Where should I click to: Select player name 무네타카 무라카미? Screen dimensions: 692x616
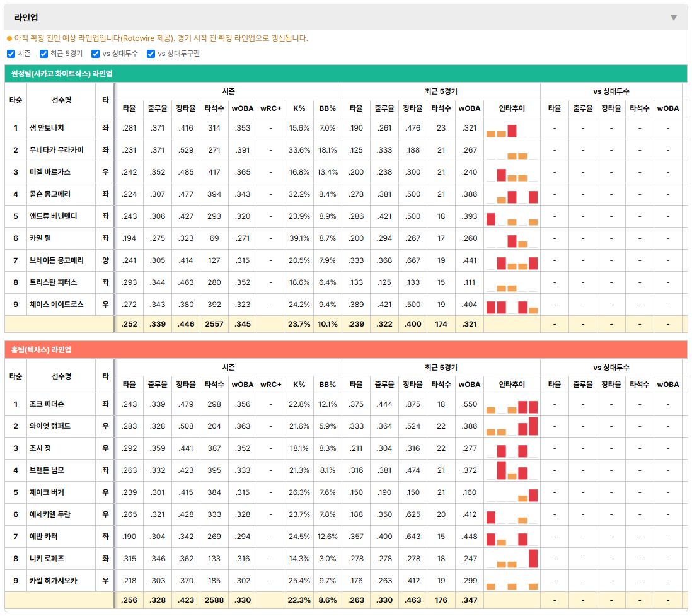click(x=57, y=150)
